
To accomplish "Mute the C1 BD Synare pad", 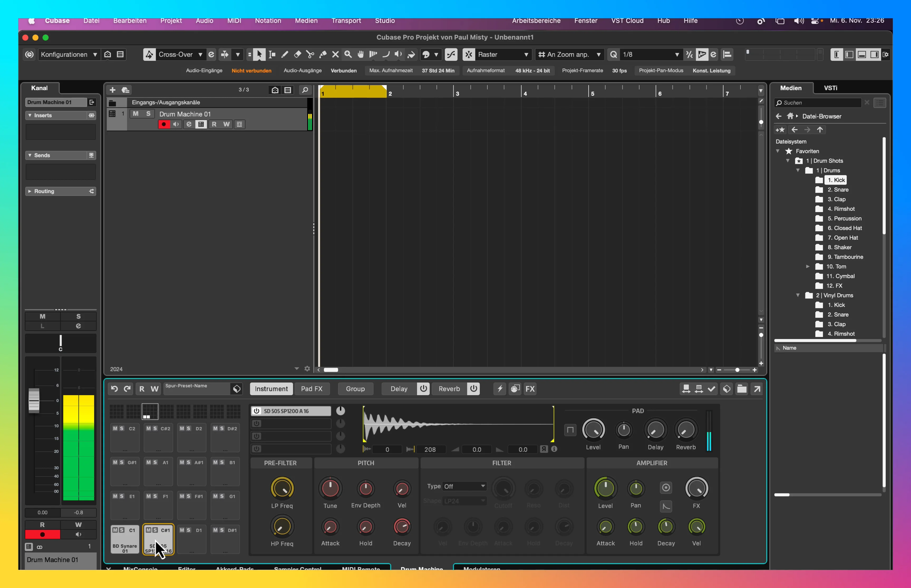I will click(115, 530).
